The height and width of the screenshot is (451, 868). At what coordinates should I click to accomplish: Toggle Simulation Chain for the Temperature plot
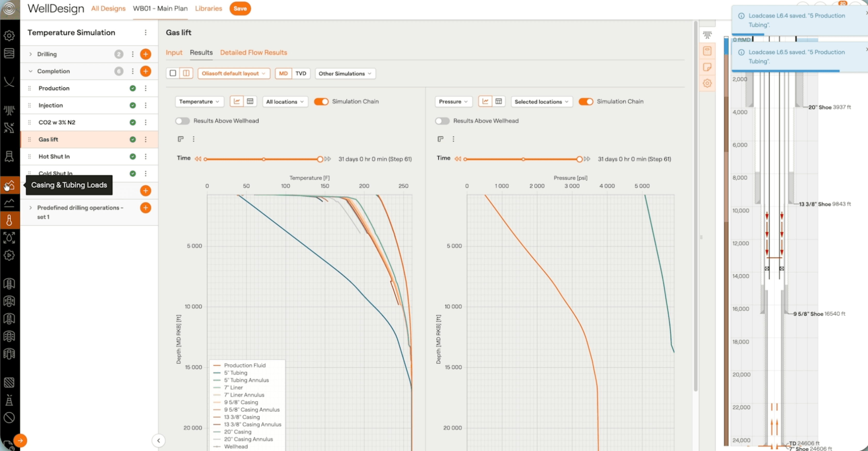click(x=321, y=101)
